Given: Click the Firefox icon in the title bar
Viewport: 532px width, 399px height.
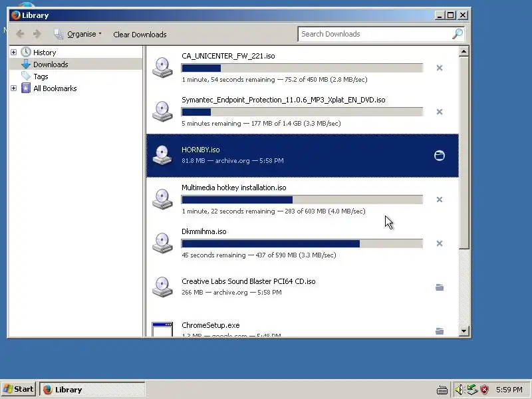Looking at the screenshot, I should 15,15.
